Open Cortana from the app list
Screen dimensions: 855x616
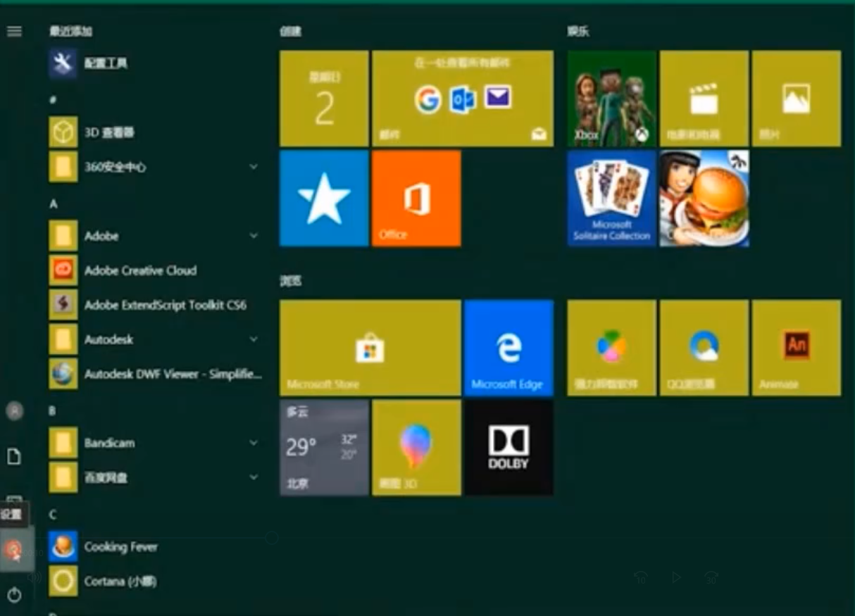pyautogui.click(x=120, y=582)
